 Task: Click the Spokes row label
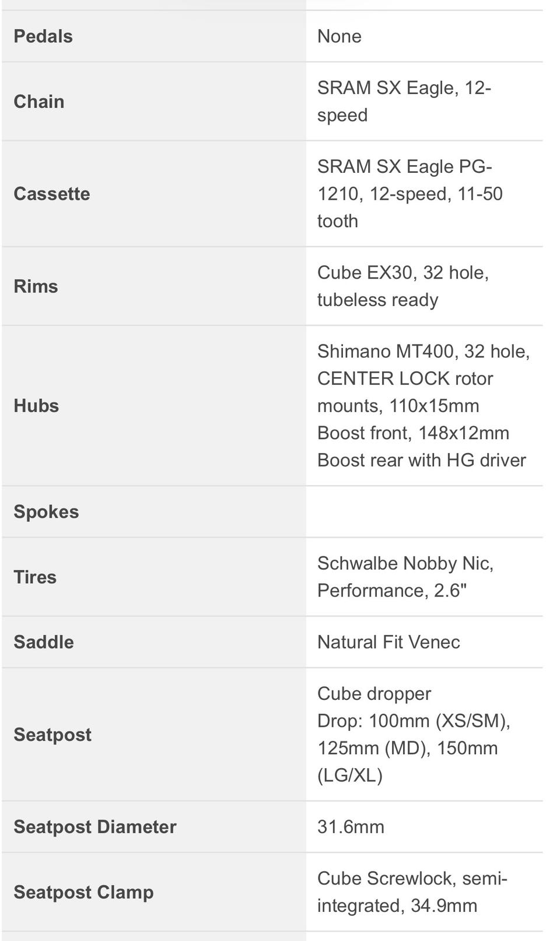point(46,511)
